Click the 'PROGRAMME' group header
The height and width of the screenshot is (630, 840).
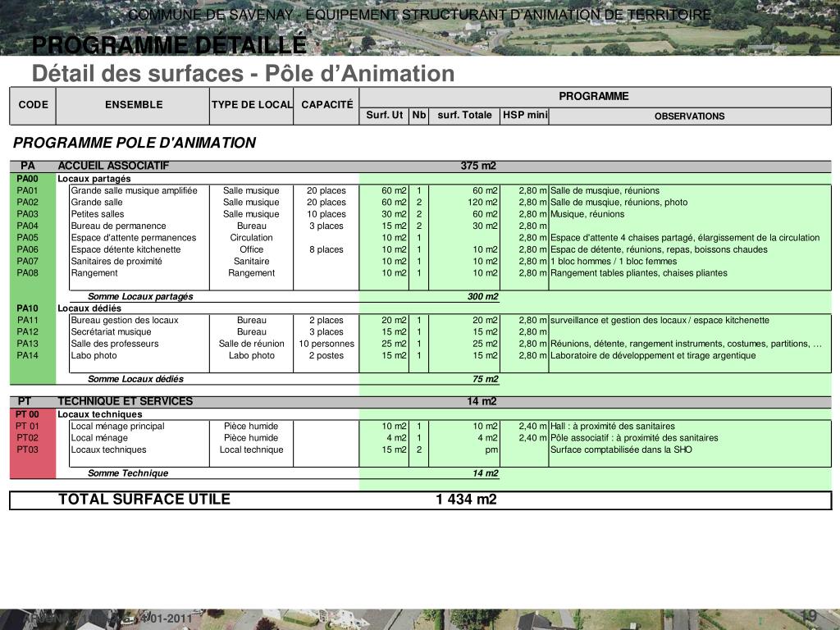(x=594, y=97)
